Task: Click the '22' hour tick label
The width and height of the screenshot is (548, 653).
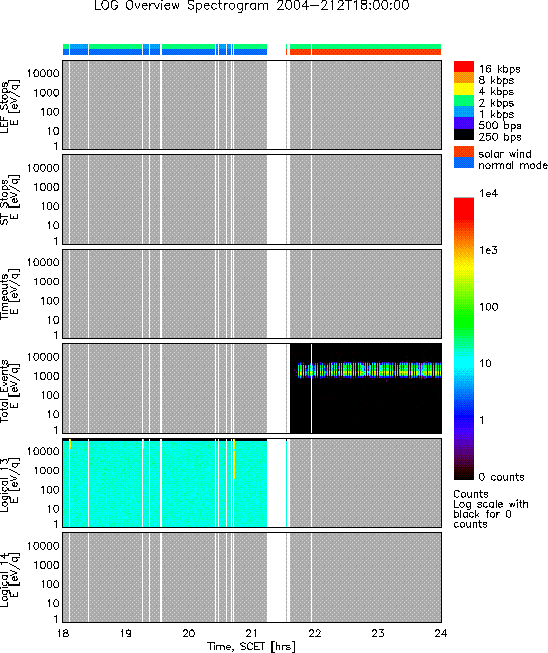Action: coord(315,633)
